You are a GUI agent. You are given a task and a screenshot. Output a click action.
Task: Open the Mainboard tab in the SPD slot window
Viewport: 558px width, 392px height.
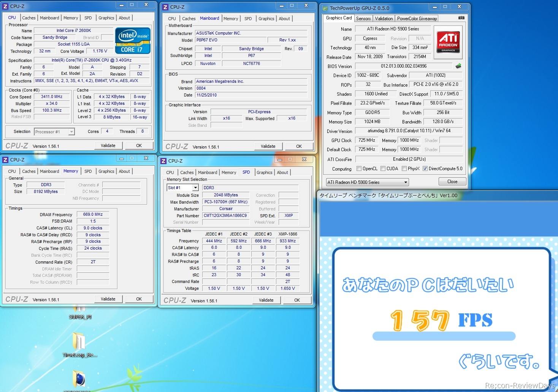pos(208,172)
